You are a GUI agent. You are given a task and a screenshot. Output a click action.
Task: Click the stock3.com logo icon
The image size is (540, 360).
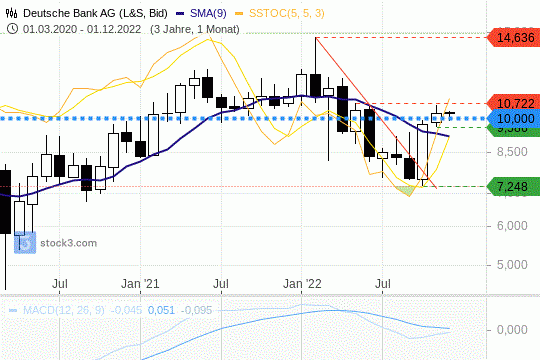click(x=25, y=243)
